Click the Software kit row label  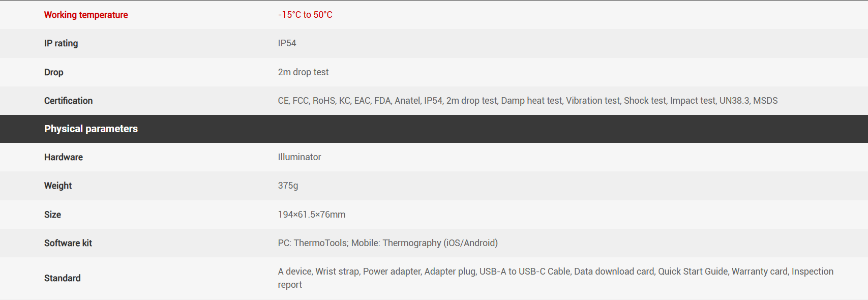click(x=68, y=243)
